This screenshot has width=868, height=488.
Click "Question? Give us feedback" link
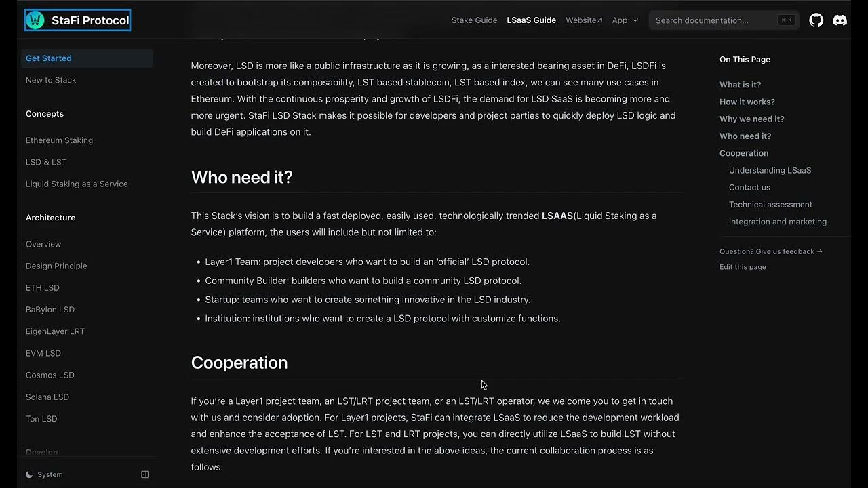pos(770,251)
